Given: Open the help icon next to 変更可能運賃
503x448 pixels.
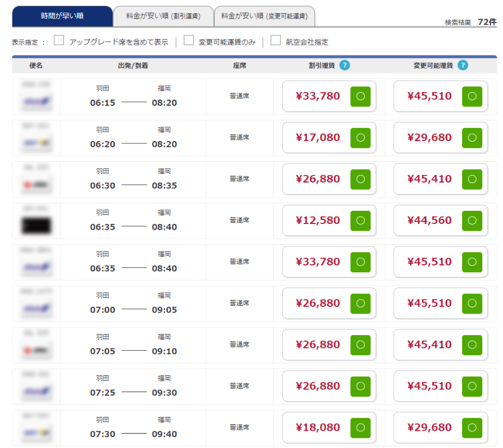Looking at the screenshot, I should click(x=463, y=65).
